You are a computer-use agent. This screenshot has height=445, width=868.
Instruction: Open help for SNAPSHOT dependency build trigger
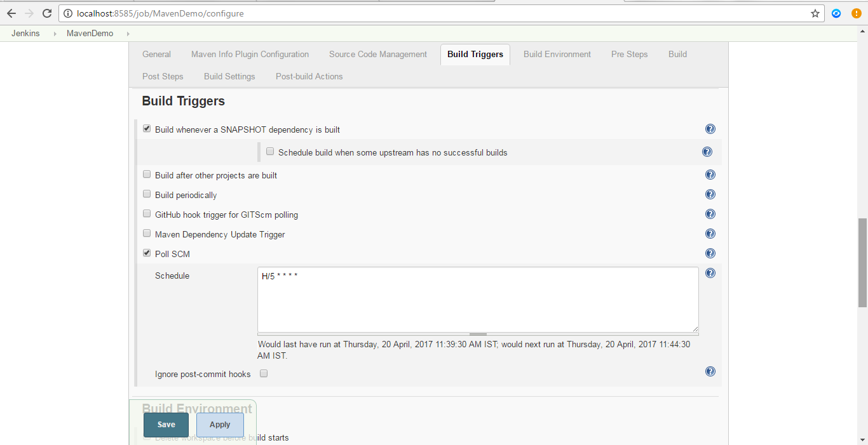(710, 129)
